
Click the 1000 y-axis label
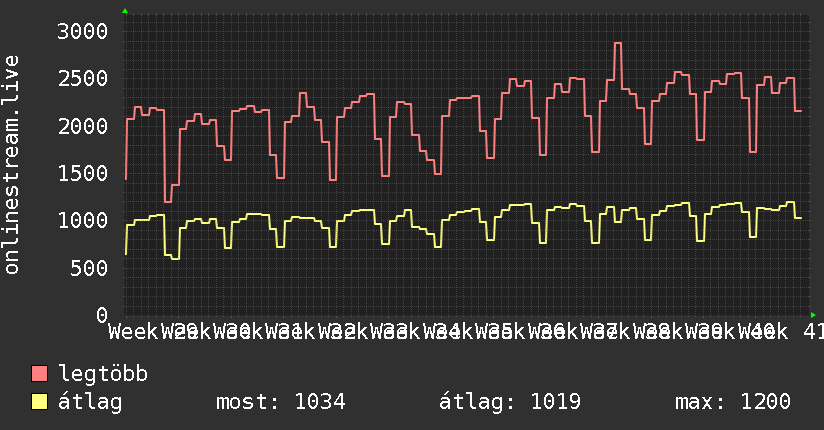click(x=83, y=220)
